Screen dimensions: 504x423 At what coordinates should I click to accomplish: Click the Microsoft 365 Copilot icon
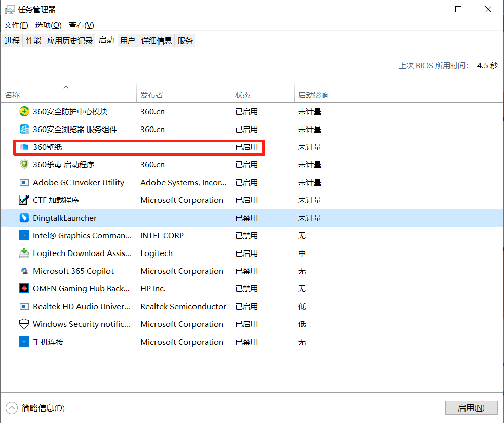click(x=24, y=271)
